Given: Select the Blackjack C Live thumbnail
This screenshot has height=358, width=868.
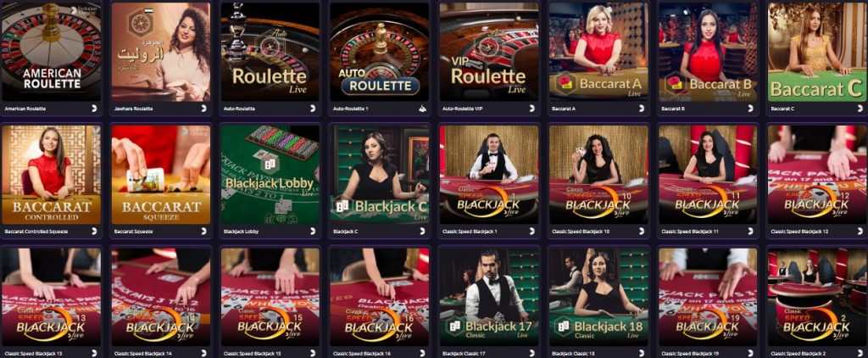Looking at the screenshot, I should 379,175.
